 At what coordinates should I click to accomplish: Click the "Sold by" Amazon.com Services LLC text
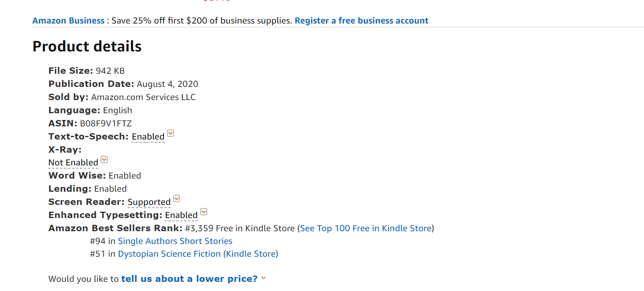coord(143,97)
